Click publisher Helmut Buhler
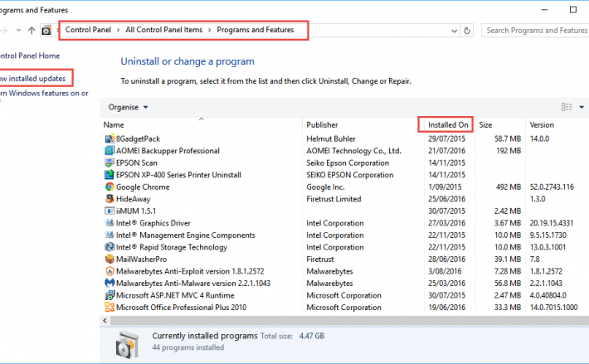 click(330, 138)
